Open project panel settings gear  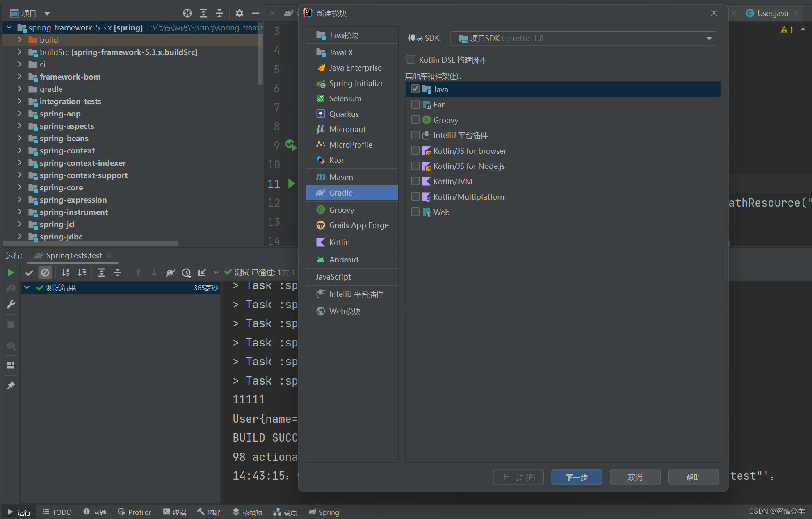coord(239,13)
